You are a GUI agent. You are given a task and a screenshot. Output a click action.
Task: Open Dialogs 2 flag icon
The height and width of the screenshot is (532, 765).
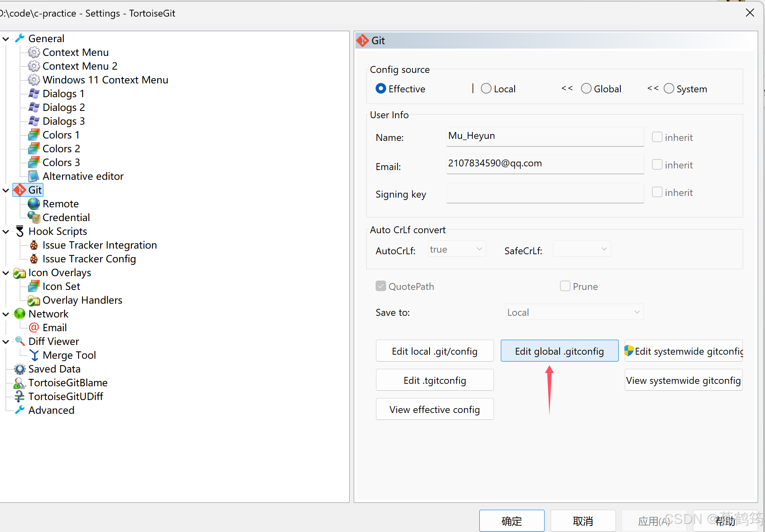pos(34,107)
